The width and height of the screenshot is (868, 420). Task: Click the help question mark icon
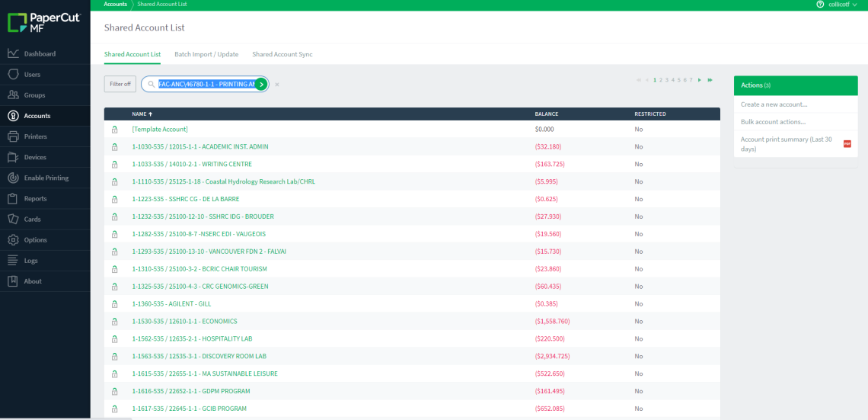820,4
